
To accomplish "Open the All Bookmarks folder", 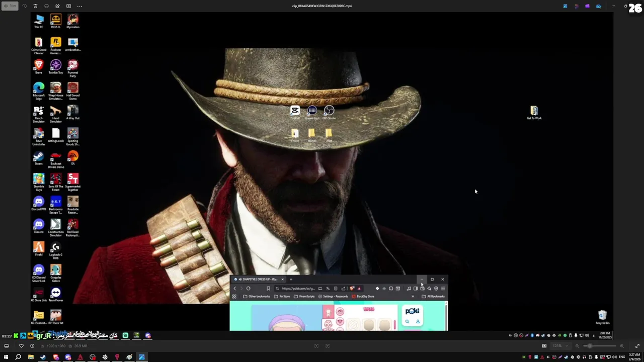I will pos(433,297).
